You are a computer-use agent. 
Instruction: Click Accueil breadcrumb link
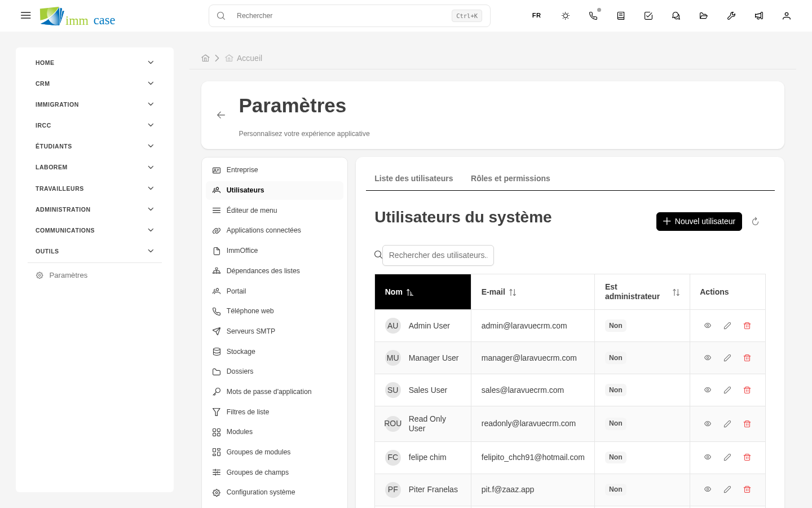(x=249, y=58)
